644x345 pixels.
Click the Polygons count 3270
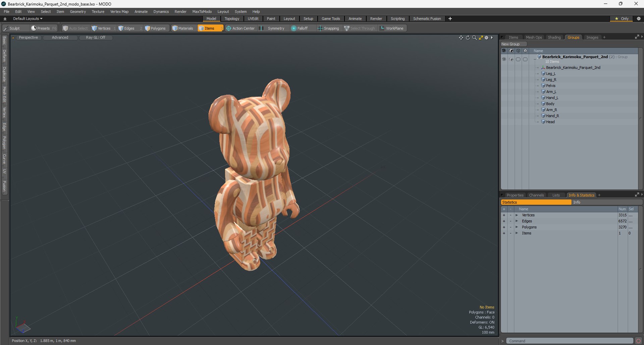(x=622, y=227)
